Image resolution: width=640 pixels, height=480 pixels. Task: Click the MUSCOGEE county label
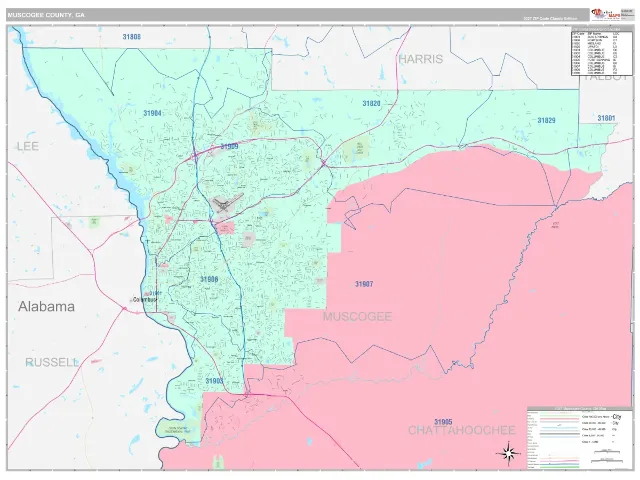tap(358, 317)
